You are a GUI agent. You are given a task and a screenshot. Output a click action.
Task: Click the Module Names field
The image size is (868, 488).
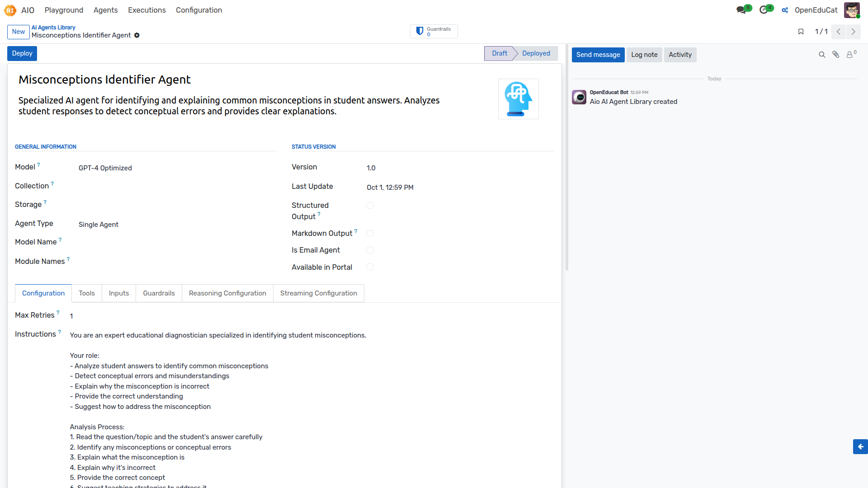pos(177,262)
